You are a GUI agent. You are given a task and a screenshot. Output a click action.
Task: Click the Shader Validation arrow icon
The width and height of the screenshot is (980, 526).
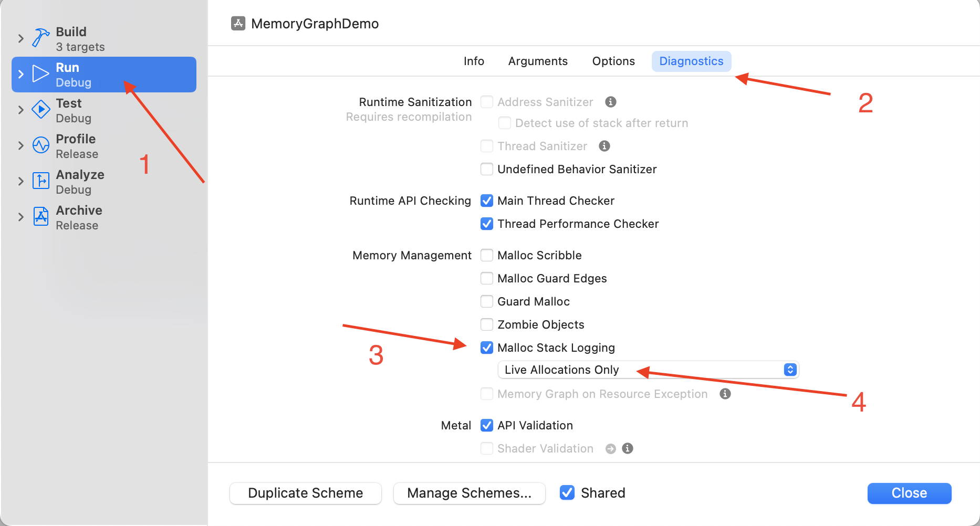pos(610,449)
